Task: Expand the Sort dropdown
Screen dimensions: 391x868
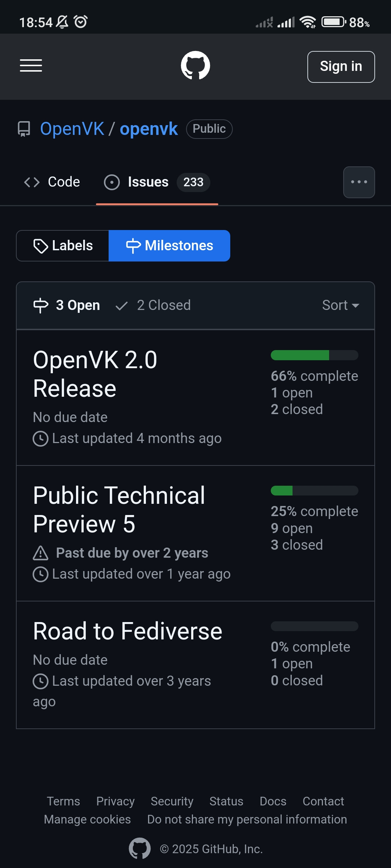Action: click(x=340, y=305)
